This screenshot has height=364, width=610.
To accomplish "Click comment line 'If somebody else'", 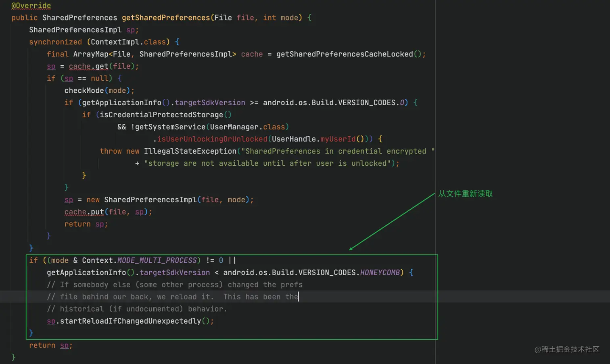I will click(175, 284).
